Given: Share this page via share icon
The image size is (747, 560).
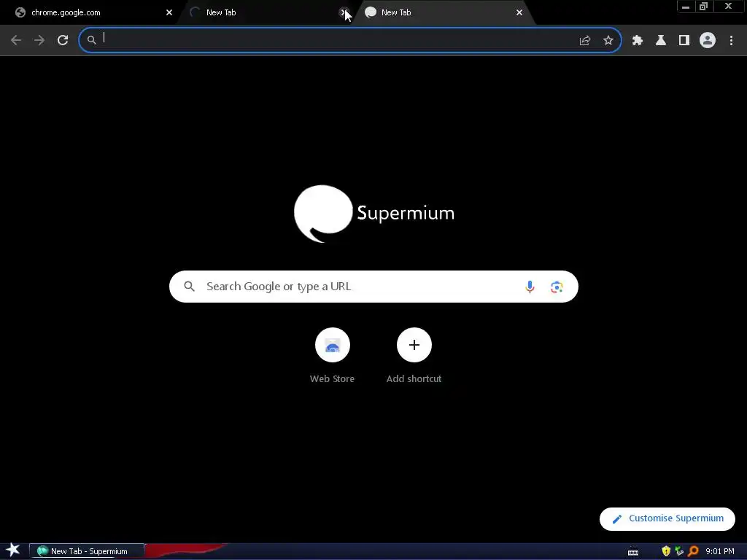Looking at the screenshot, I should (585, 41).
